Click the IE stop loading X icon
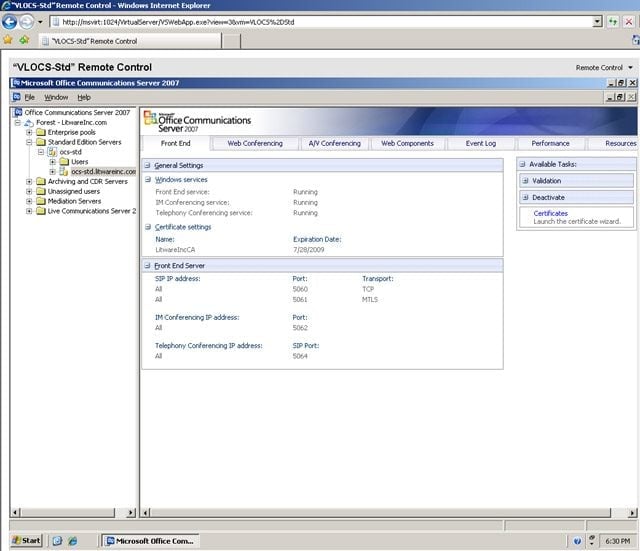Screen dimensions: 640x551 tap(629, 22)
